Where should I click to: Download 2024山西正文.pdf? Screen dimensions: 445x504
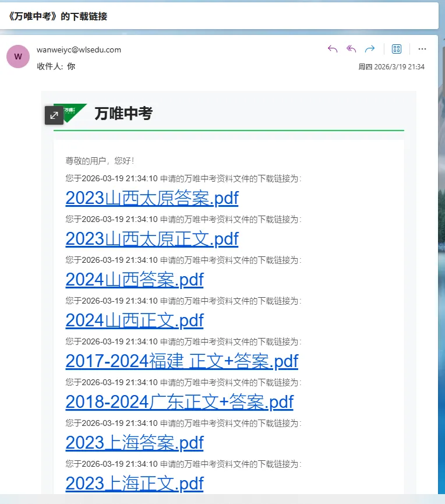[135, 321]
